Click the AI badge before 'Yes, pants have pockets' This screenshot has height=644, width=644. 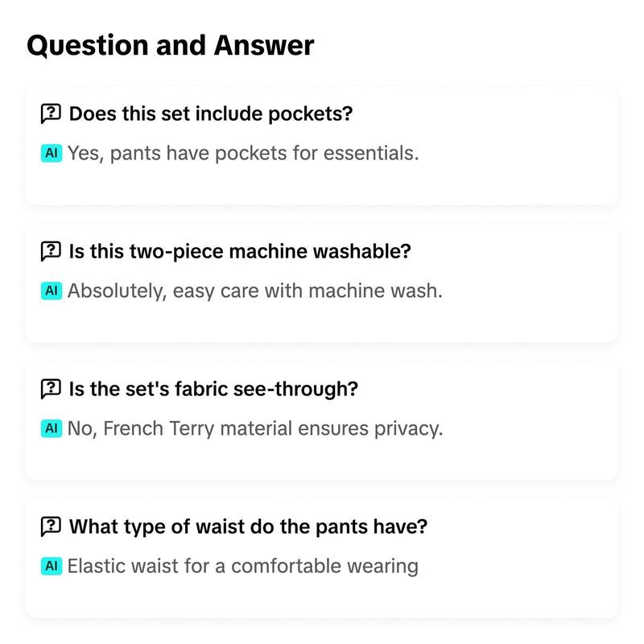point(52,153)
